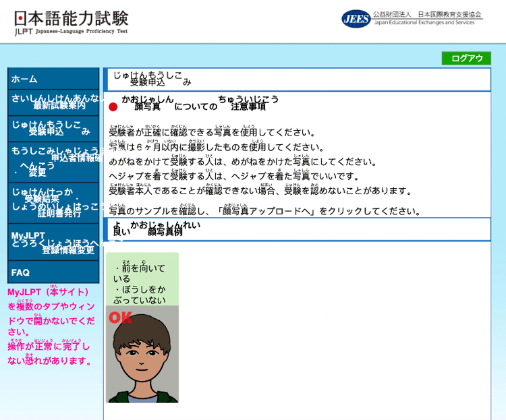Image resolution: width=506 pixels, height=420 pixels.
Task: Select MyJLPT 登録情報変更 menu item
Action: click(x=53, y=242)
